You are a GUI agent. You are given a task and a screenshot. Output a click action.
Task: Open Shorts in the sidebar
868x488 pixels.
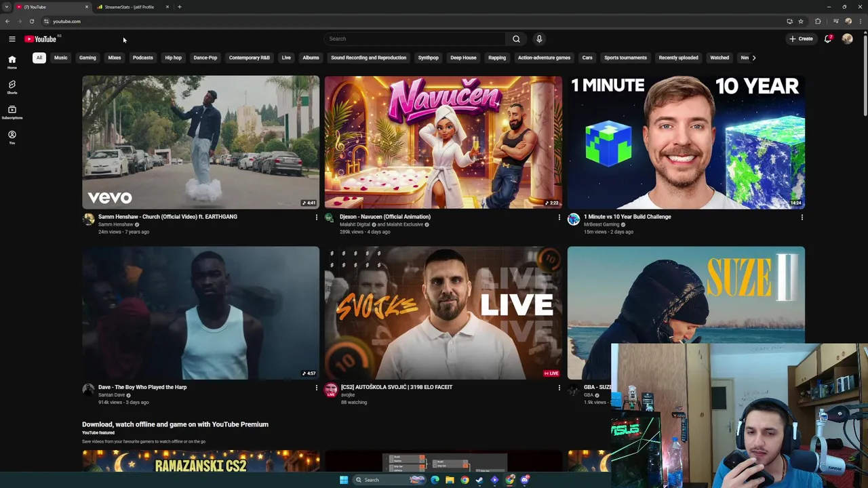tap(12, 87)
